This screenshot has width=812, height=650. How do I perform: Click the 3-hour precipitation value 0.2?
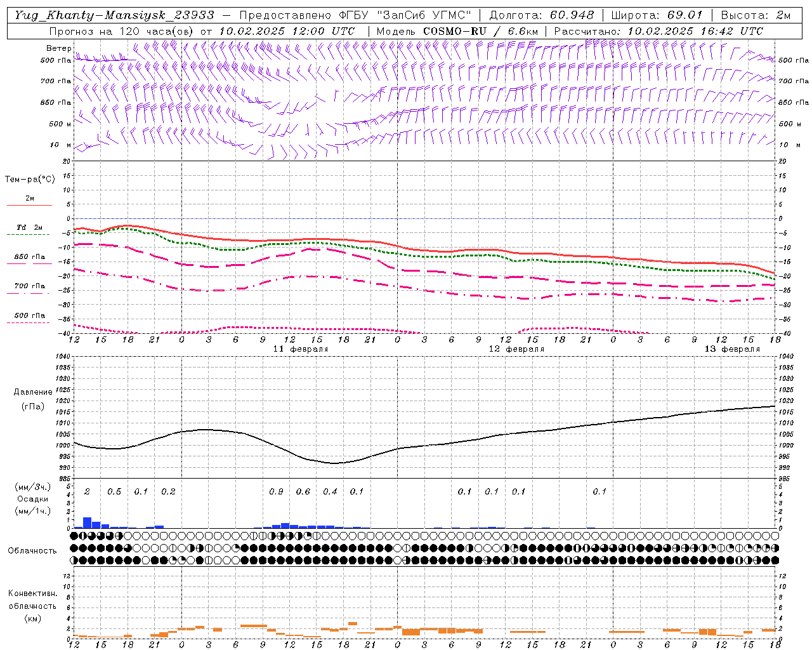(x=168, y=491)
